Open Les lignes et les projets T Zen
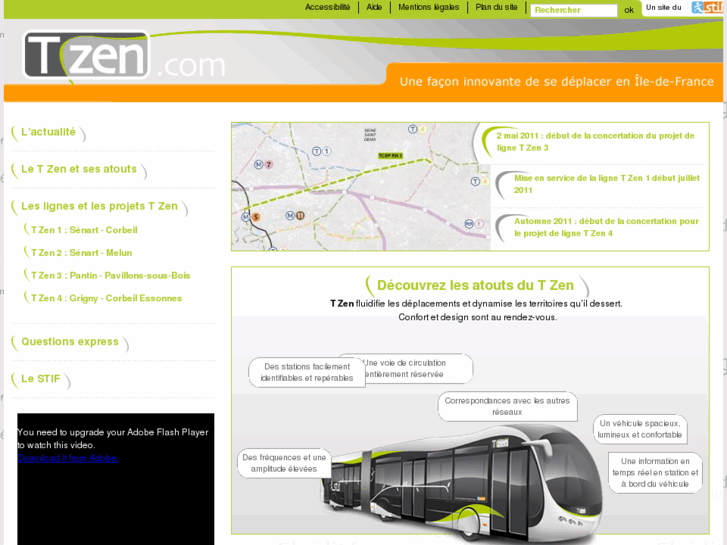 tap(99, 206)
